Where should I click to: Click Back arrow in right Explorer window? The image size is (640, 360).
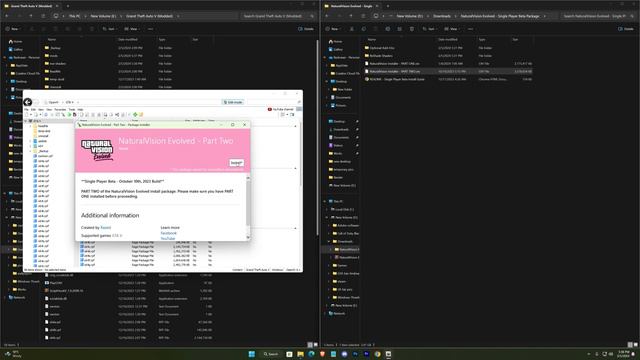tap(327, 16)
